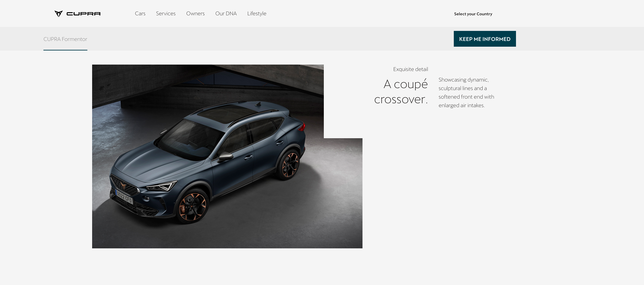Open the Cars menu
The width and height of the screenshot is (644, 285).
pyautogui.click(x=140, y=14)
